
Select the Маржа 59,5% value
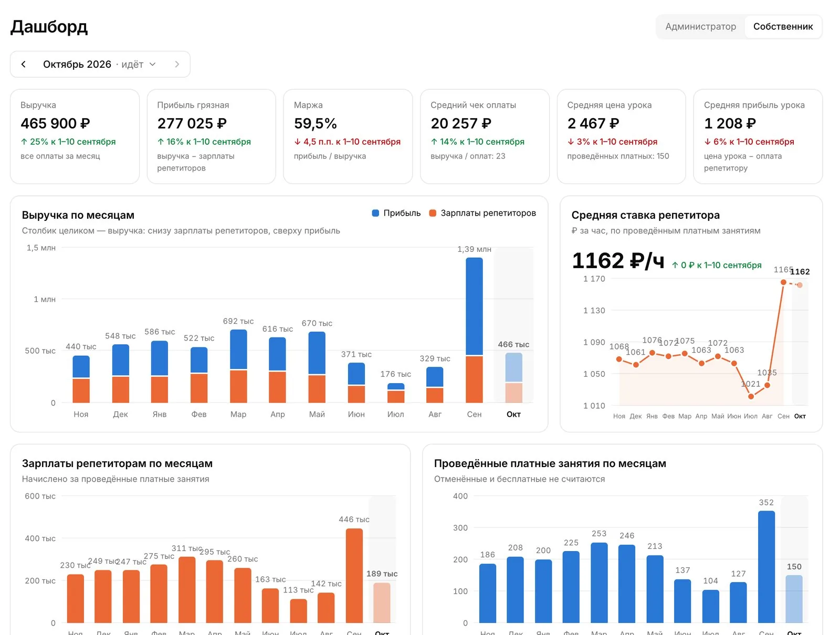pos(315,123)
